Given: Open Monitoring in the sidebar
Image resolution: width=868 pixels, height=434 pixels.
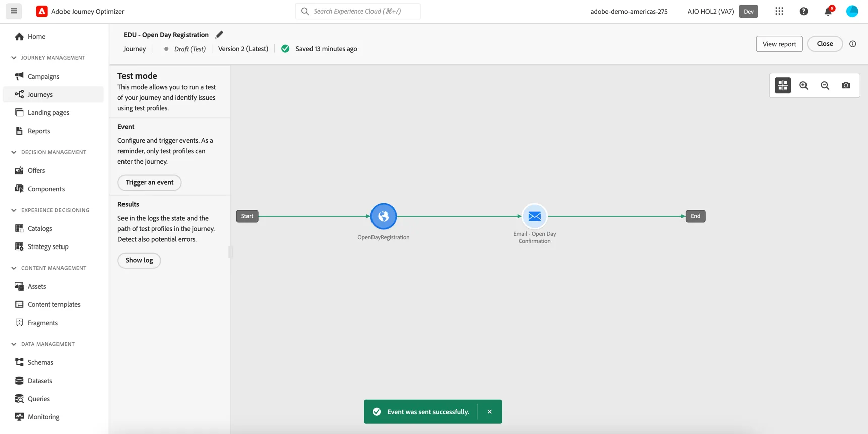Looking at the screenshot, I should [53, 417].
